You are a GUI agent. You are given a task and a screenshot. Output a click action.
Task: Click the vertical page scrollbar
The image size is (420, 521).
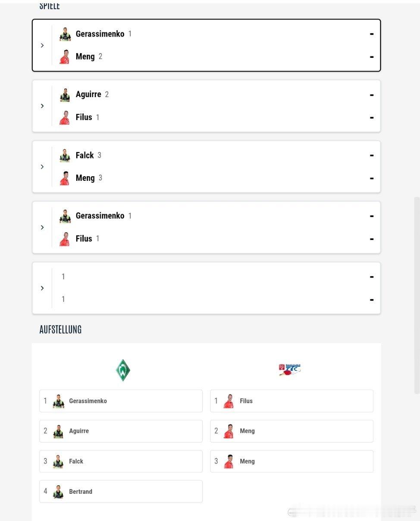point(417,295)
